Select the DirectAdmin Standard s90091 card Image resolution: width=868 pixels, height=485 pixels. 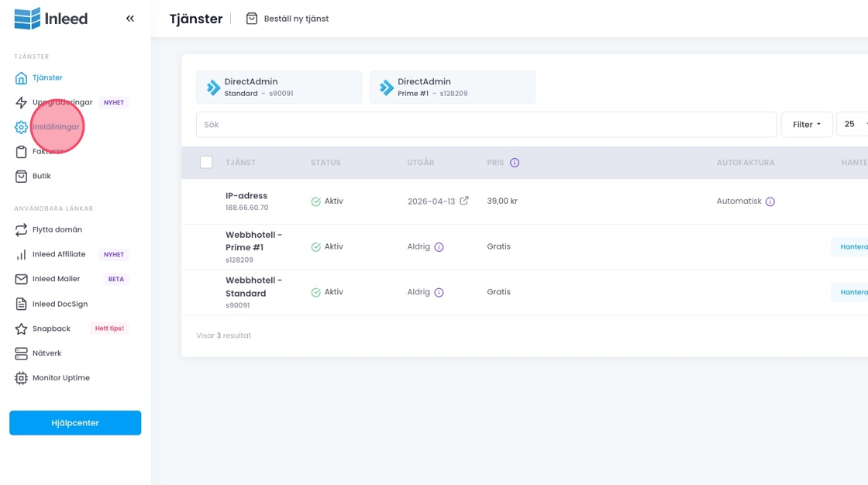tap(279, 87)
